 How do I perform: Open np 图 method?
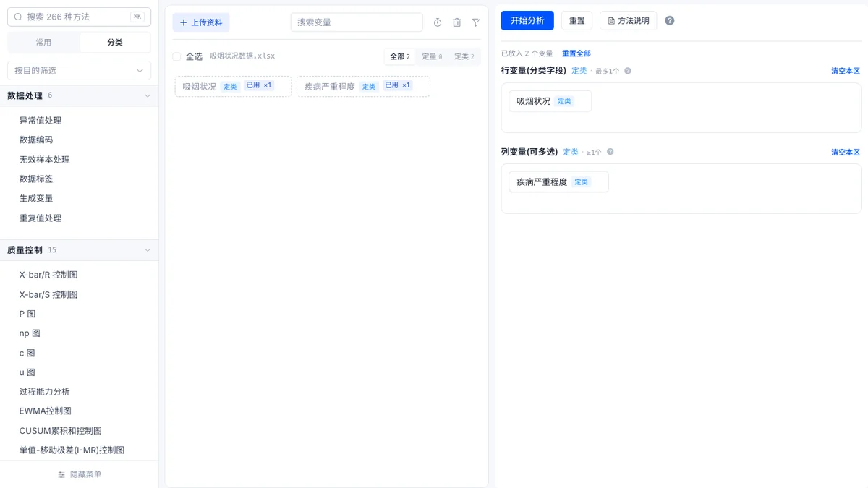pyautogui.click(x=30, y=333)
